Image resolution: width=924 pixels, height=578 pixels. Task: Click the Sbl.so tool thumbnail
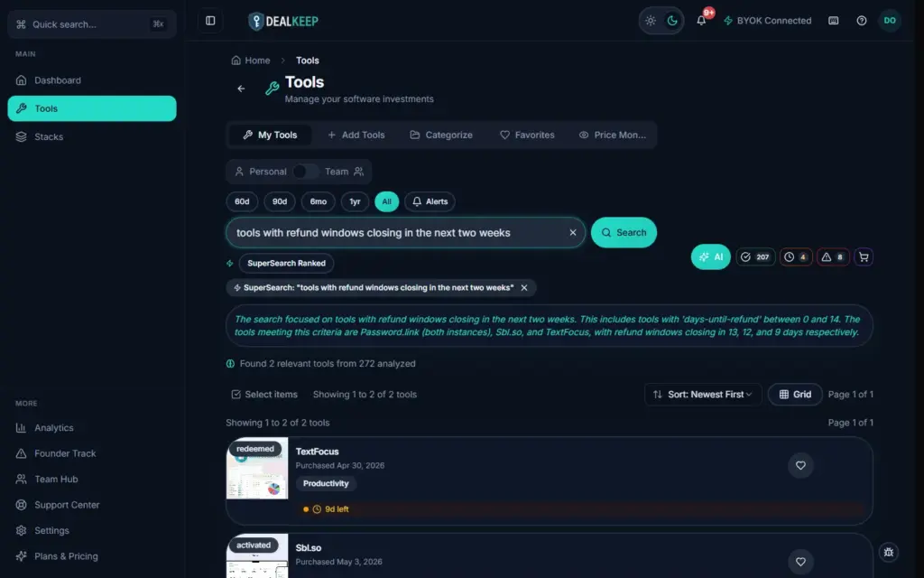click(x=257, y=556)
